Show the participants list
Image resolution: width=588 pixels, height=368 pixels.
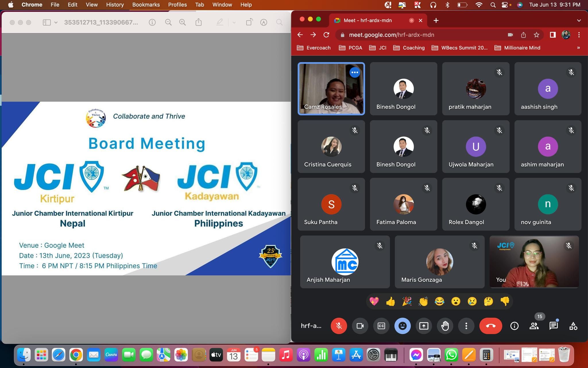point(534,326)
